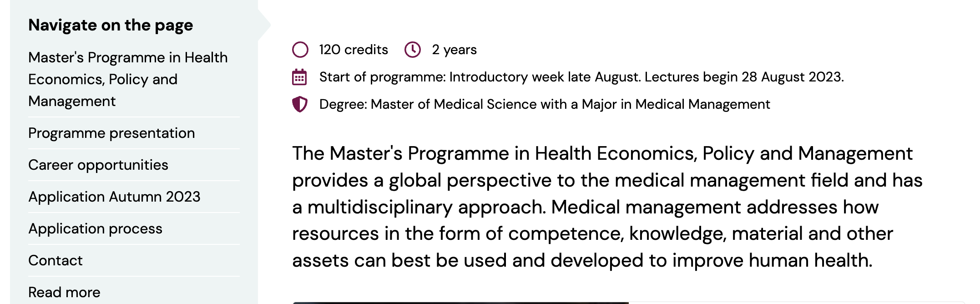
Task: Click the clock duration icon
Action: [x=413, y=50]
